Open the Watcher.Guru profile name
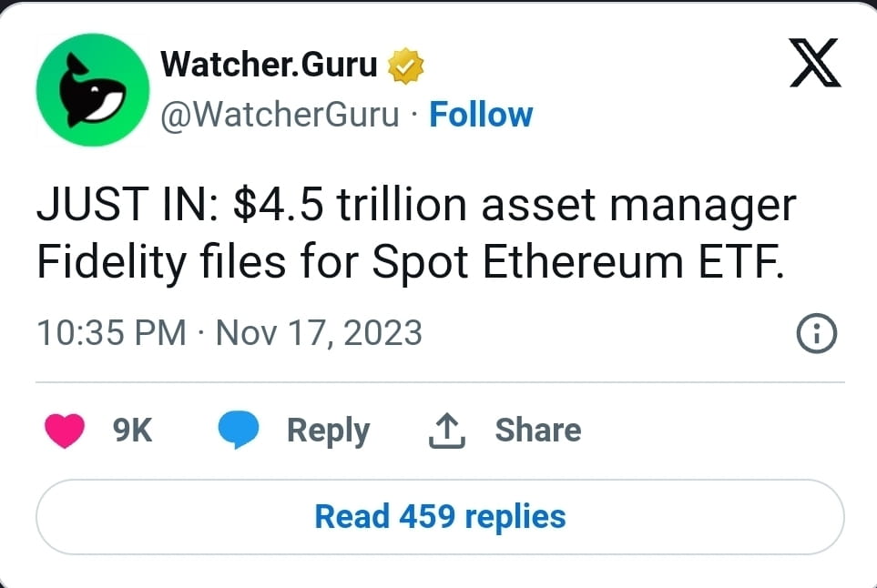This screenshot has height=588, width=877. (269, 63)
